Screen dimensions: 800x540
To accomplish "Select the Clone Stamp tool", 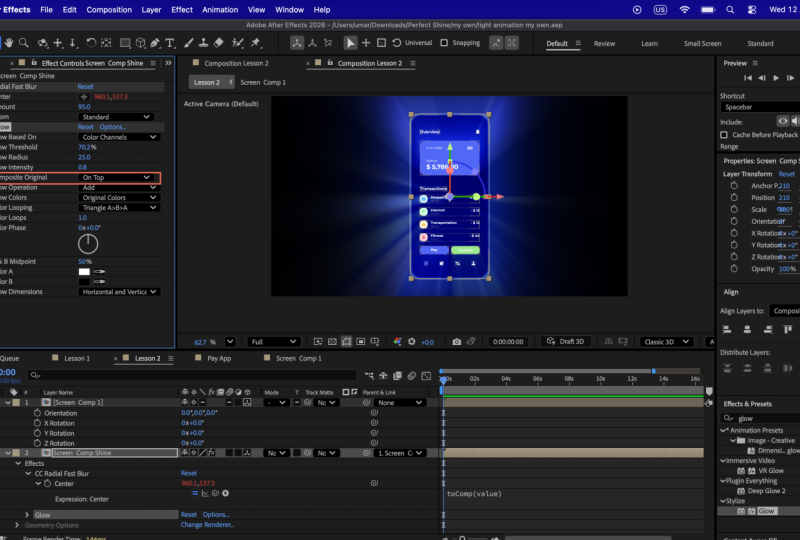I will click(x=204, y=43).
